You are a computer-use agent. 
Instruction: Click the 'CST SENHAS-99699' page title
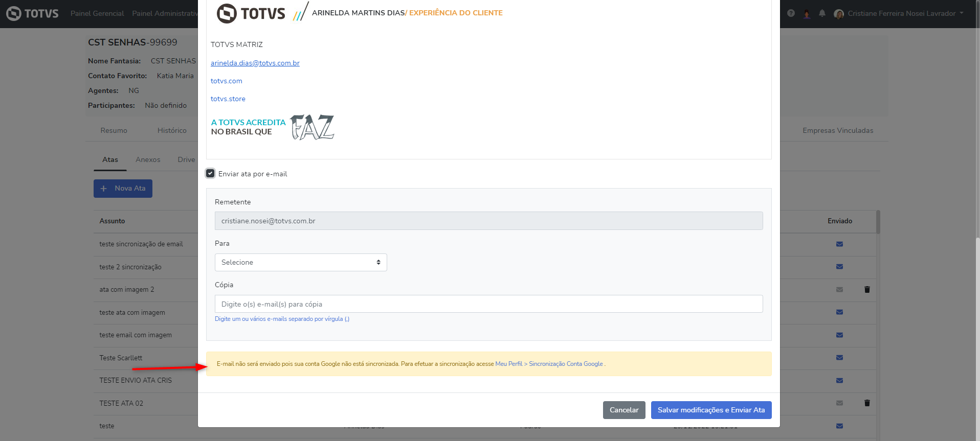[132, 42]
